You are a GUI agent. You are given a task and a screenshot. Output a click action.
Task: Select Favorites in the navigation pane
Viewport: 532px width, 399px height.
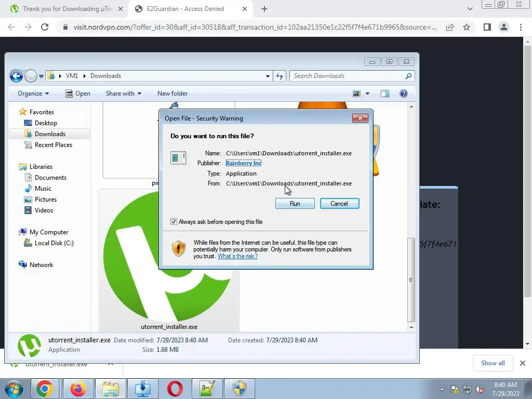point(42,112)
